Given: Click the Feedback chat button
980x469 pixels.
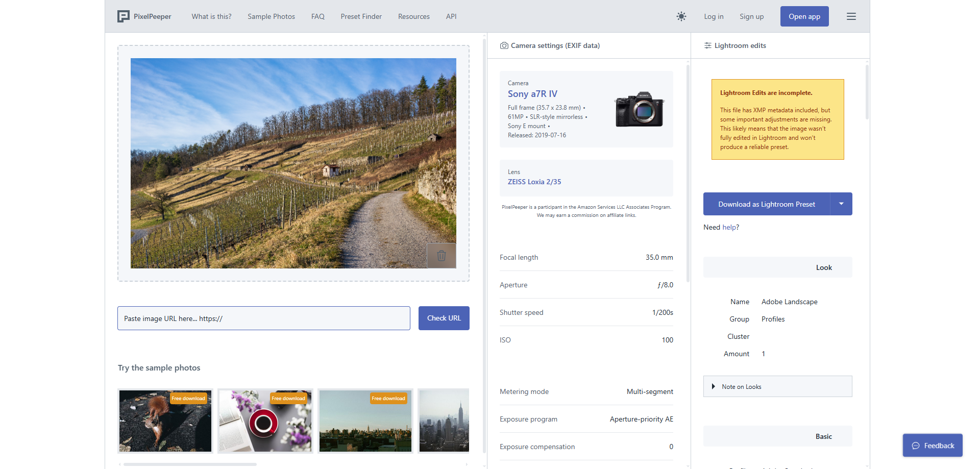Looking at the screenshot, I should click(933, 446).
